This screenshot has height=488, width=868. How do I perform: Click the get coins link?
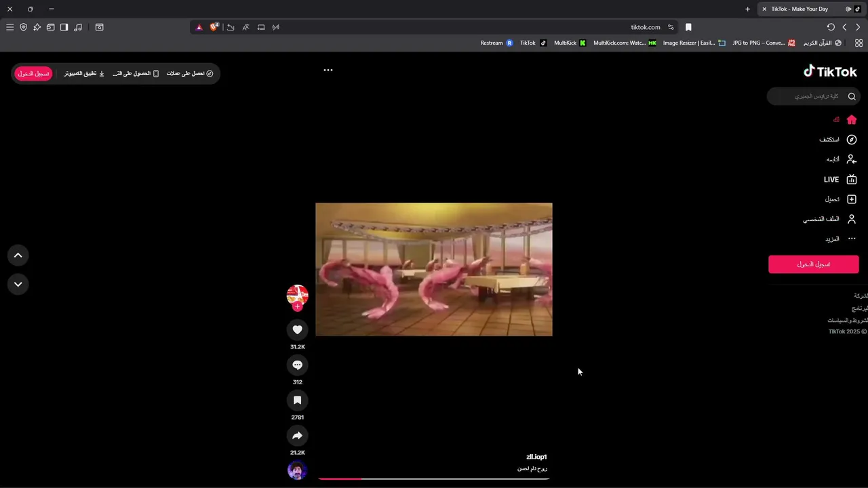190,73
